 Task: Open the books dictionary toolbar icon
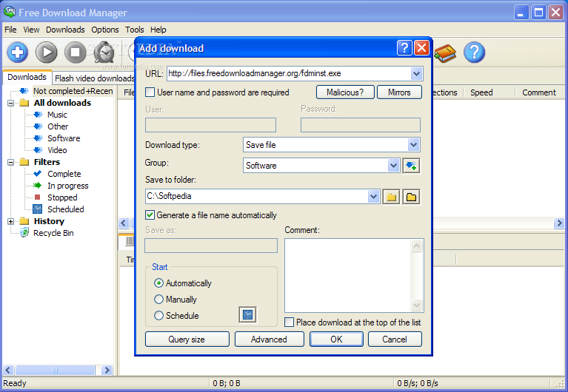445,53
